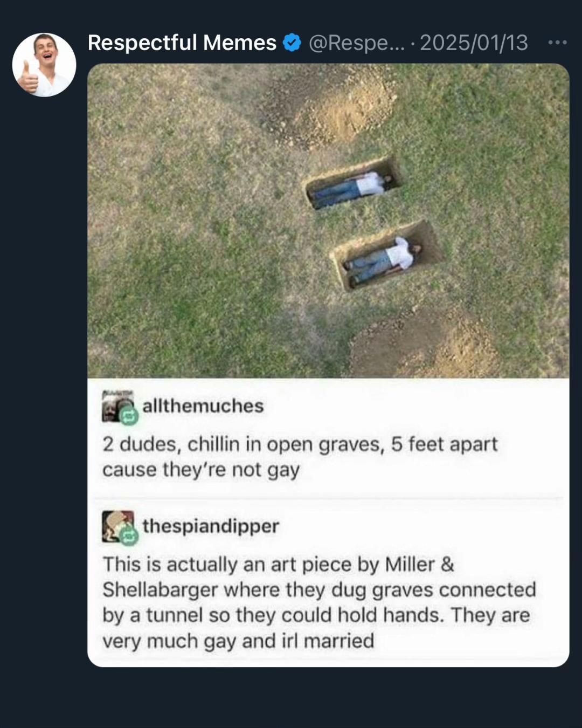582x728 pixels.
Task: Open the three-dot more options menu
Action: tap(557, 42)
